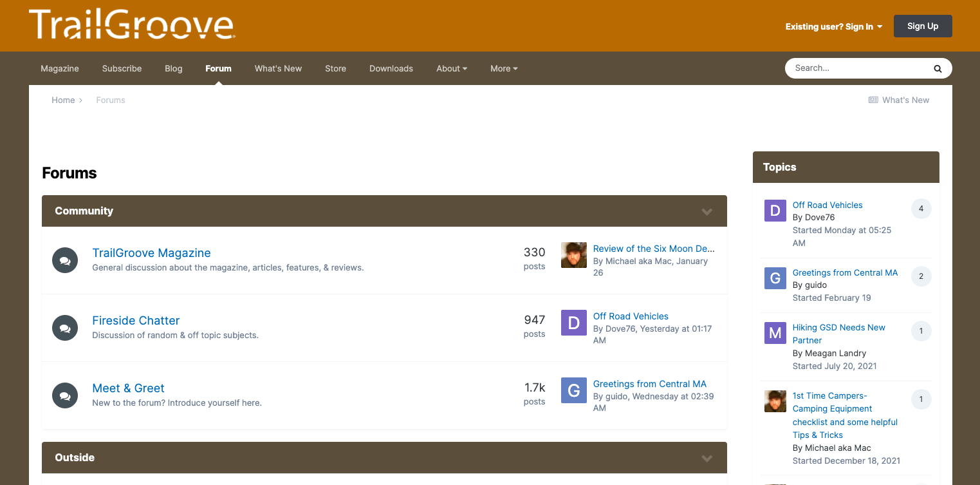Select the Fireside Chatter forum icon
This screenshot has height=485, width=980.
[x=64, y=328]
